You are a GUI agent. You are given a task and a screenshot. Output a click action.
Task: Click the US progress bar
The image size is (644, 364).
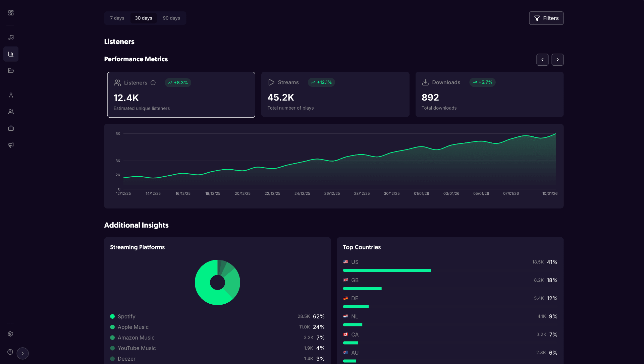tap(387, 270)
